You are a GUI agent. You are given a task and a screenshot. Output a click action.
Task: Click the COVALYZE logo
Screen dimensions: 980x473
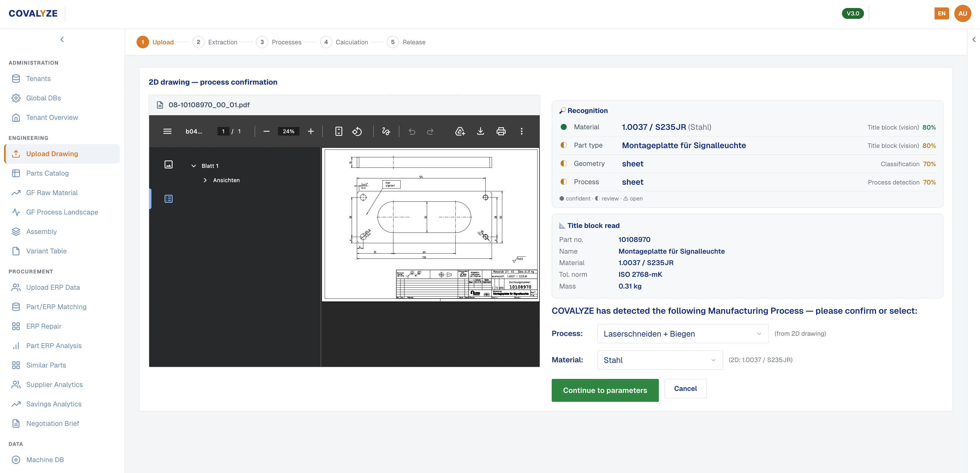tap(33, 13)
